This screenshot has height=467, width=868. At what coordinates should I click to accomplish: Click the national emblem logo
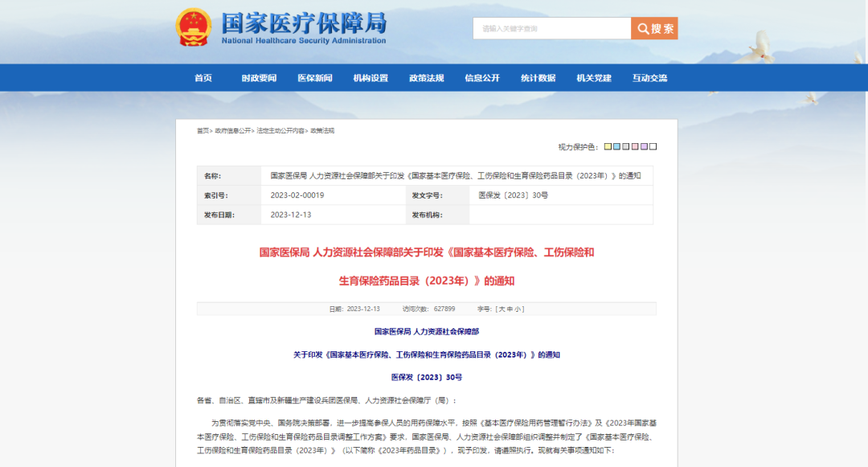point(193,27)
